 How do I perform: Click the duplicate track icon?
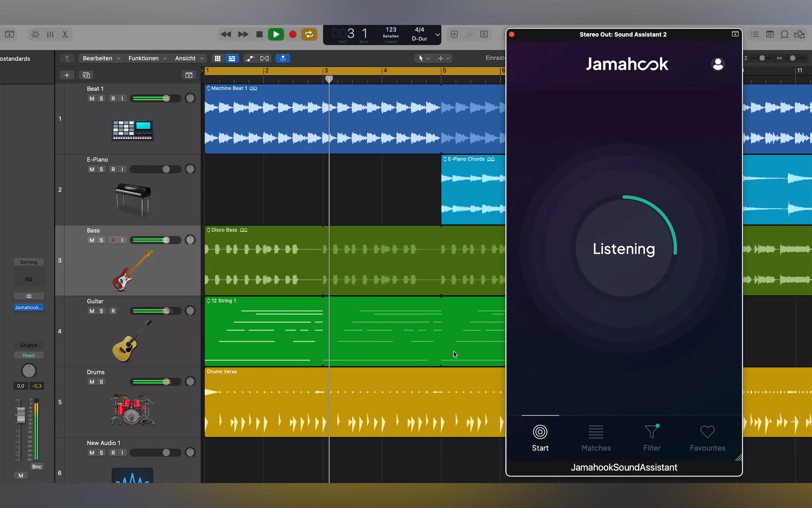click(x=86, y=75)
